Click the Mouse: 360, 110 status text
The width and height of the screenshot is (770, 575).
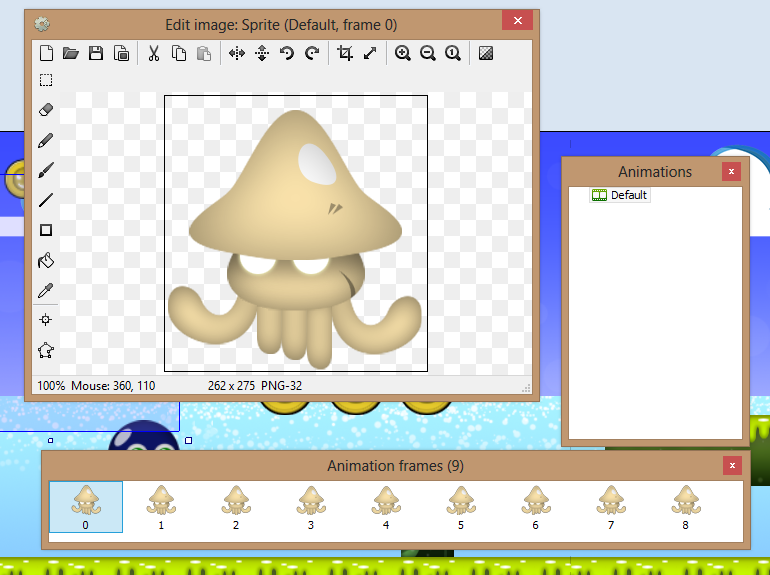pyautogui.click(x=113, y=386)
